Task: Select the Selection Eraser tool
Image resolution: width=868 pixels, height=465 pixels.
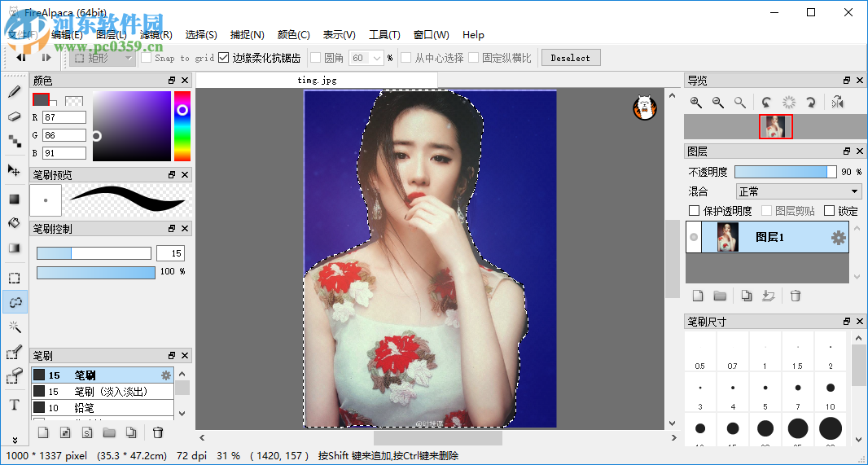Action: click(15, 376)
